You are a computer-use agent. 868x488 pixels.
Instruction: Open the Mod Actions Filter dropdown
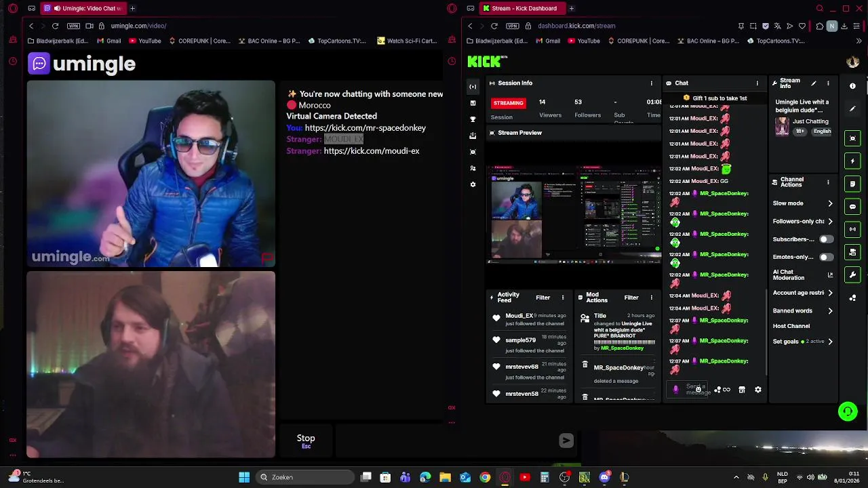point(631,298)
